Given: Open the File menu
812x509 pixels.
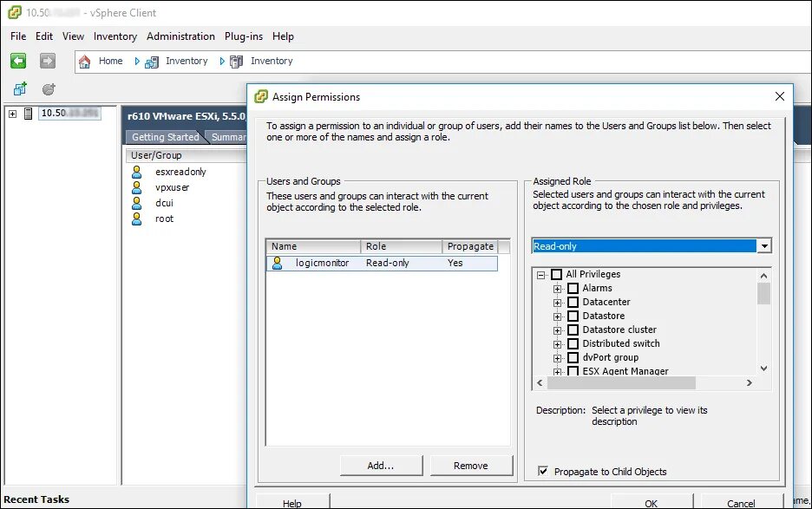Looking at the screenshot, I should point(18,36).
